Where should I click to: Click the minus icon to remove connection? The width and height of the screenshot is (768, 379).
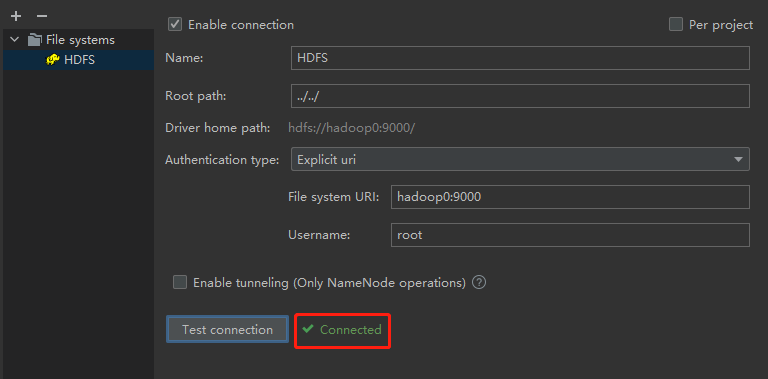pyautogui.click(x=42, y=16)
